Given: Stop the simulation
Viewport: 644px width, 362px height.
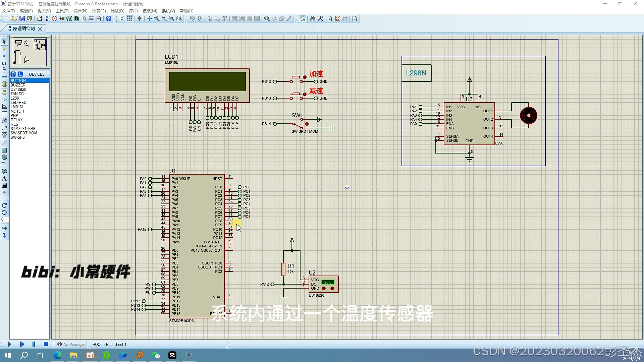Looking at the screenshot, I should click(46, 344).
